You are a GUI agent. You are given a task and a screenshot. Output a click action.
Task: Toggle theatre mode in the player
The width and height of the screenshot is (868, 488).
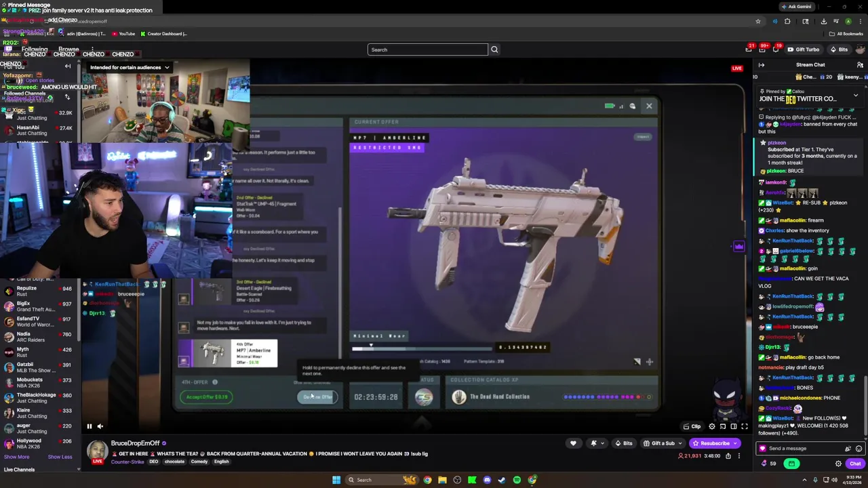tap(734, 426)
